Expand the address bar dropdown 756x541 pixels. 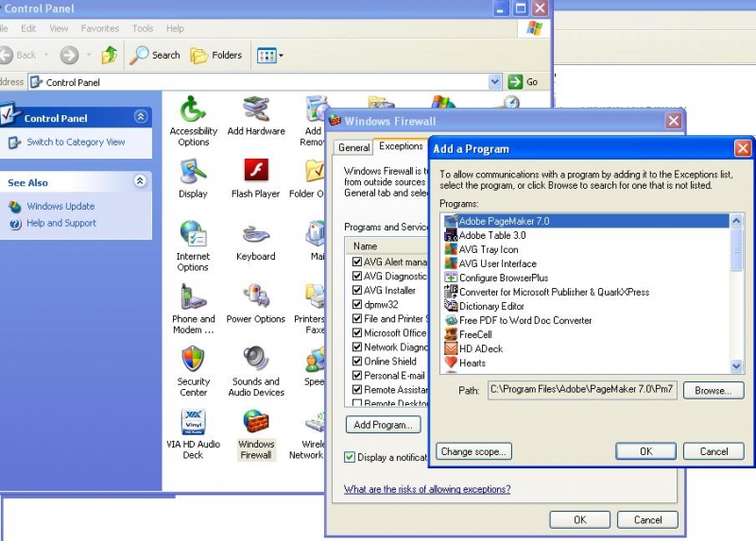495,82
